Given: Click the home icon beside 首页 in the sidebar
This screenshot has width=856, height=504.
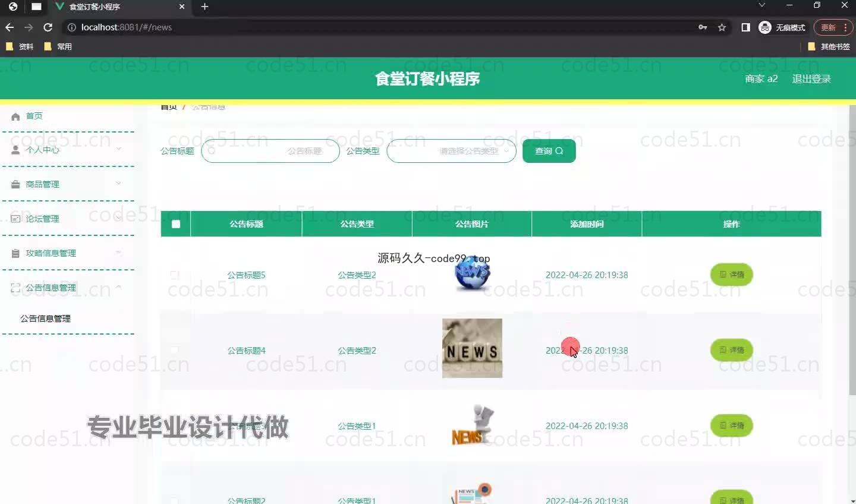Looking at the screenshot, I should [x=15, y=116].
